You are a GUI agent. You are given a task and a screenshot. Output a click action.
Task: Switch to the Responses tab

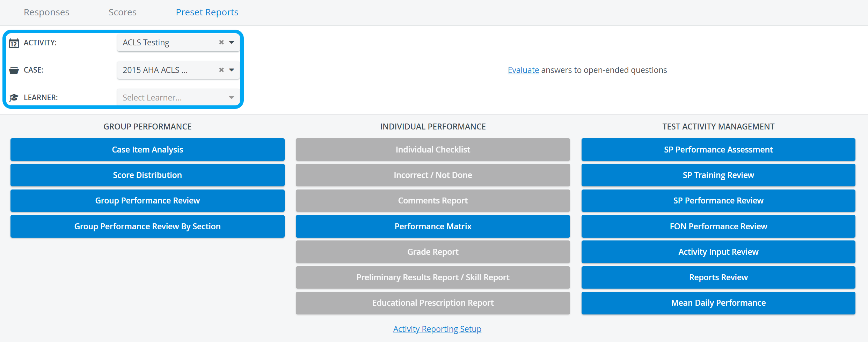click(46, 12)
